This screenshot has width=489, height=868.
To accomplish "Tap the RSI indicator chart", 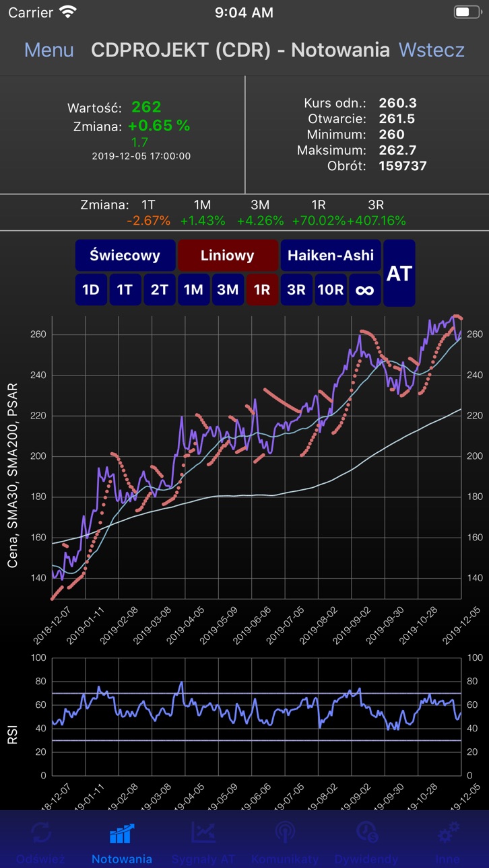I will point(256,716).
